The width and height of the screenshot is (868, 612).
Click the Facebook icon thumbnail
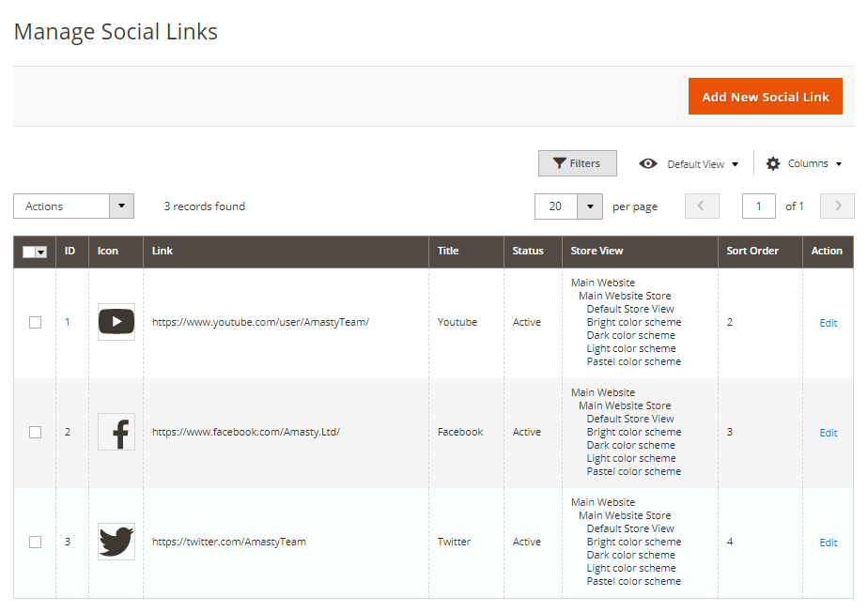(116, 432)
